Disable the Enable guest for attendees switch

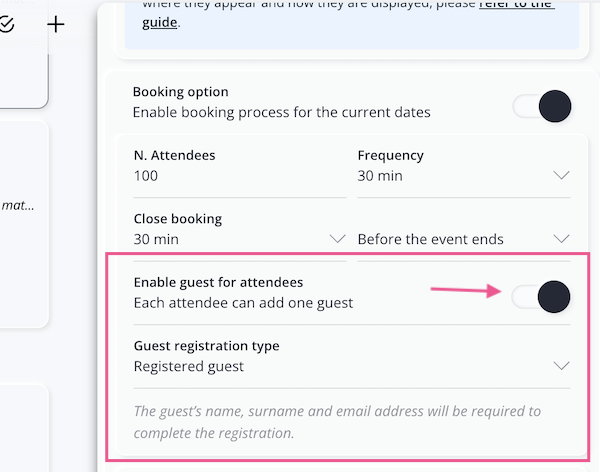[x=542, y=296]
